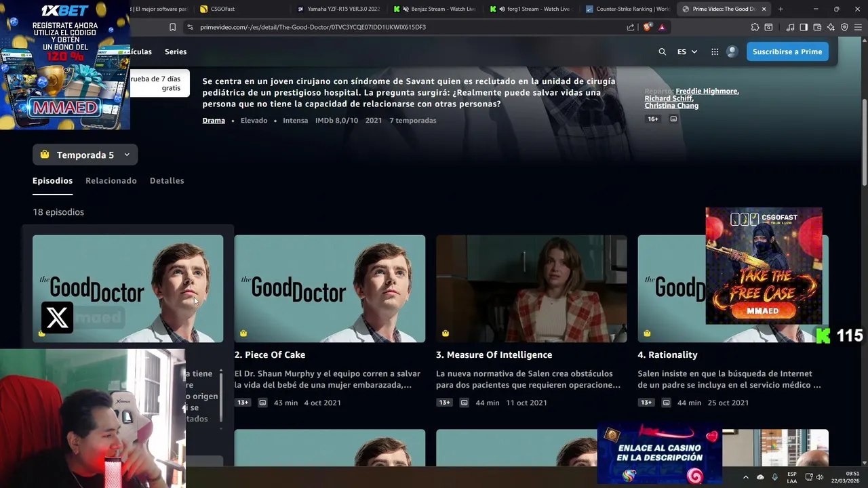Open the browser extensions puzzle icon
The width and height of the screenshot is (868, 488).
click(755, 27)
